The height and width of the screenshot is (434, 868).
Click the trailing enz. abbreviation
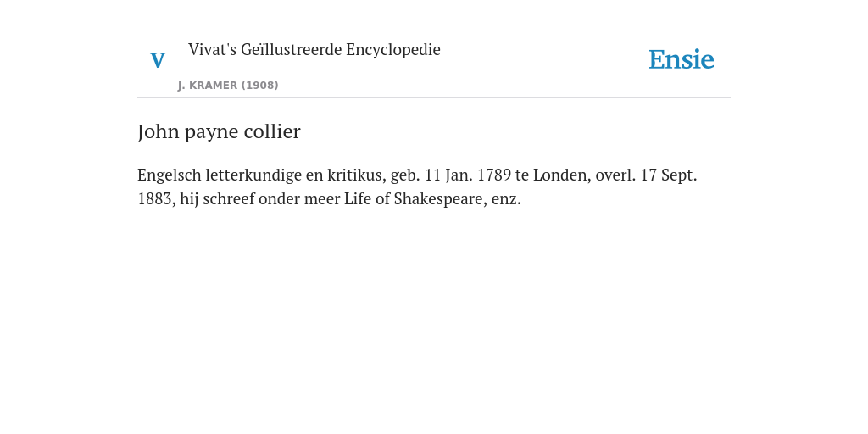coord(507,199)
